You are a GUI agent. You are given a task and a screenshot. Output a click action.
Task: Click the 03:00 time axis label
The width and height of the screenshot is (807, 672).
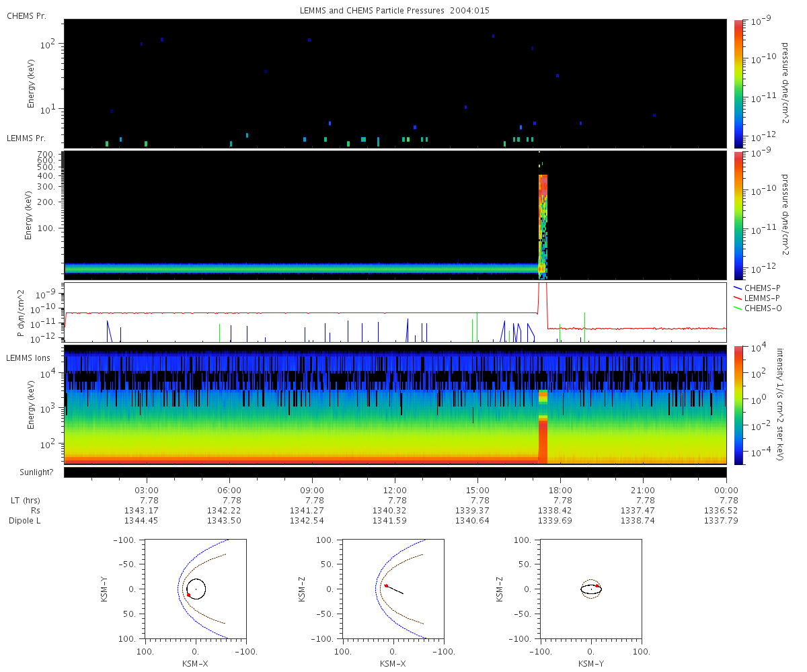click(147, 490)
